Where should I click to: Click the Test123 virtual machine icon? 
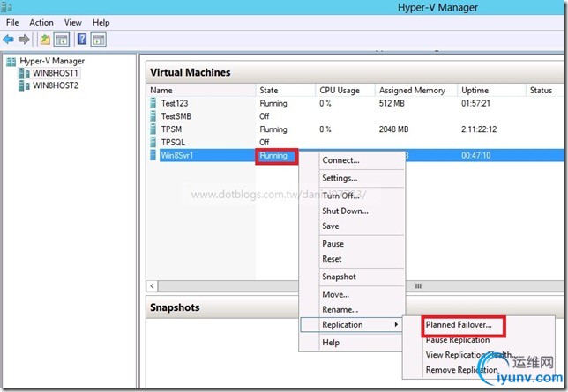coord(153,103)
